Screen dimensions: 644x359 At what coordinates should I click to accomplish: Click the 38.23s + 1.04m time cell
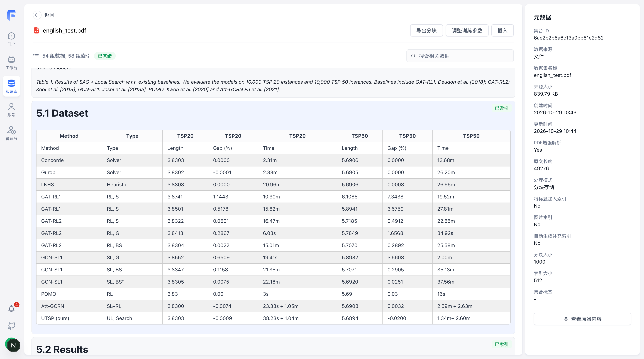297,318
